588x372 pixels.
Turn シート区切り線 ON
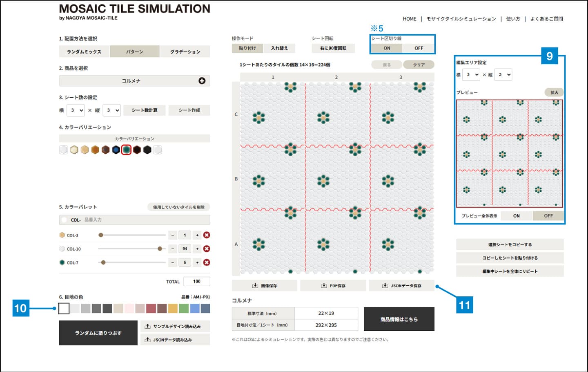coord(387,48)
